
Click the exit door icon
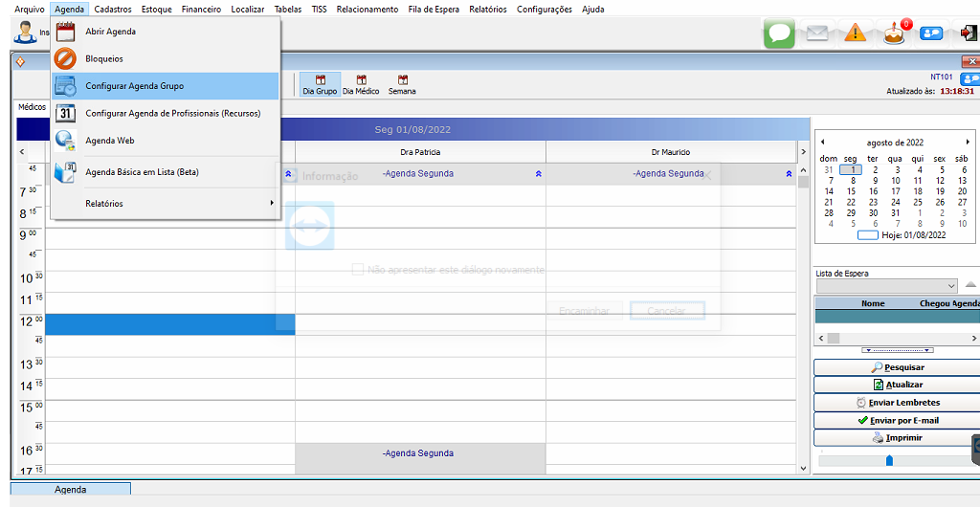(x=969, y=33)
